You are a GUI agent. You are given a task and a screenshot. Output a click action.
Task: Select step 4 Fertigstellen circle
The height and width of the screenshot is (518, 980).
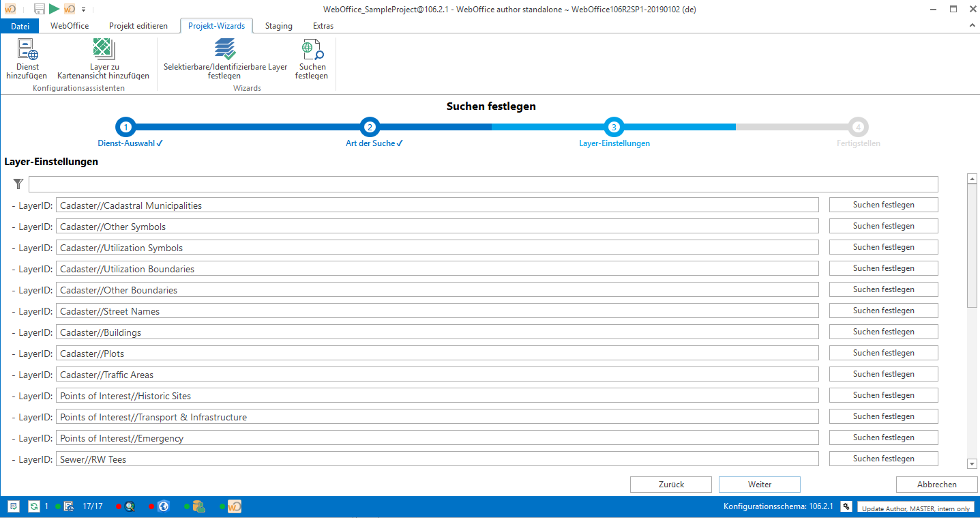858,127
